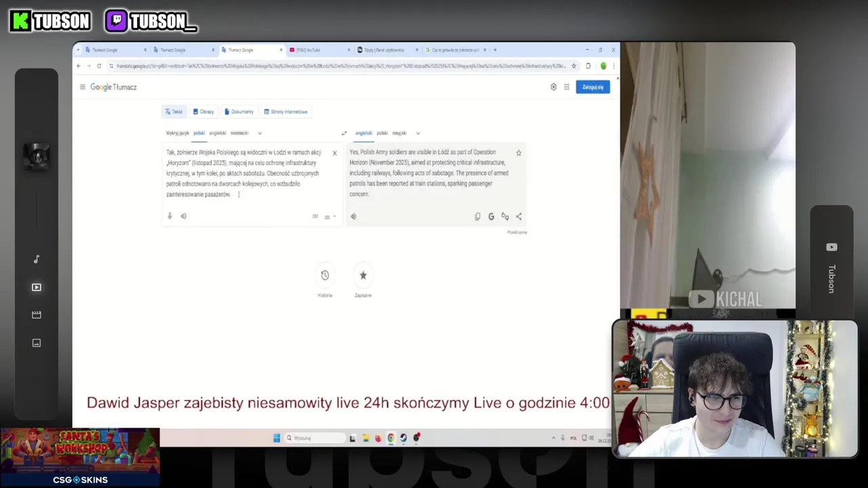Select the Tekst translation mode
The width and height of the screenshot is (868, 488).
click(x=174, y=112)
